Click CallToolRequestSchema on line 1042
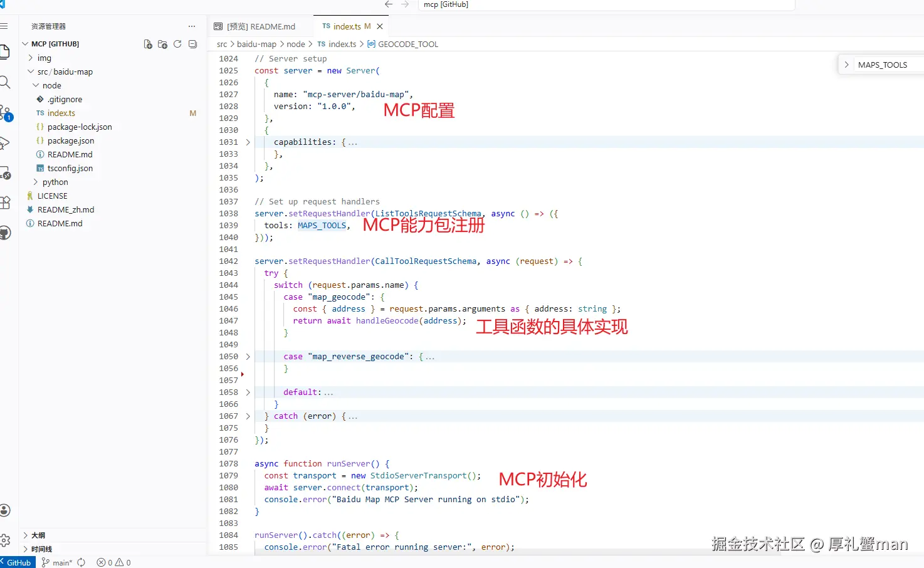The image size is (924, 568). tap(426, 261)
